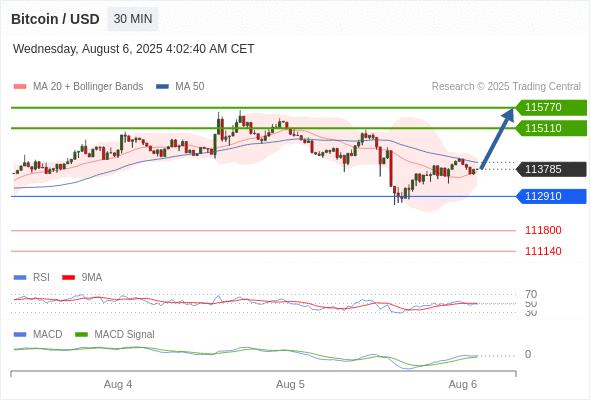Click the Aug 4 date marker
This screenshot has width=590, height=400.
click(x=118, y=385)
